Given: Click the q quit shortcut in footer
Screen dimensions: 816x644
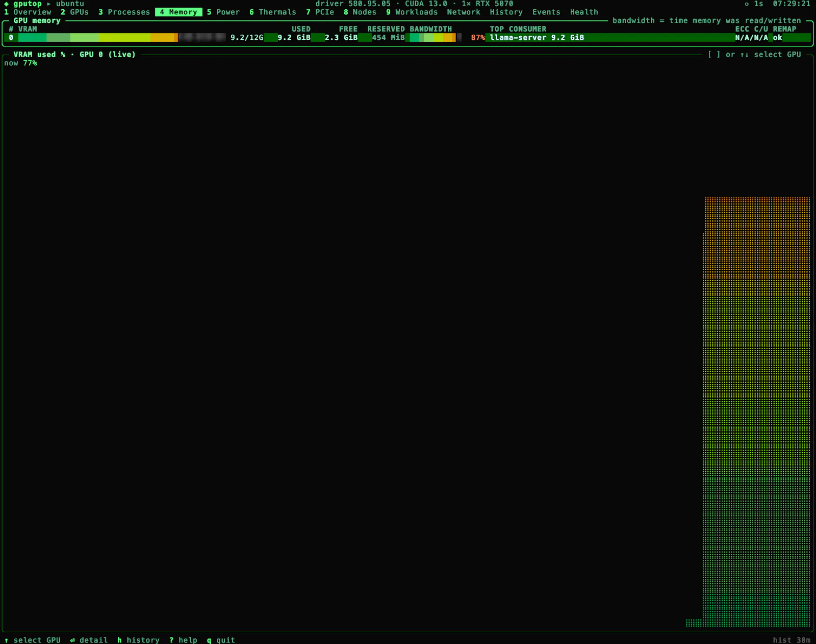Looking at the screenshot, I should click(x=221, y=640).
